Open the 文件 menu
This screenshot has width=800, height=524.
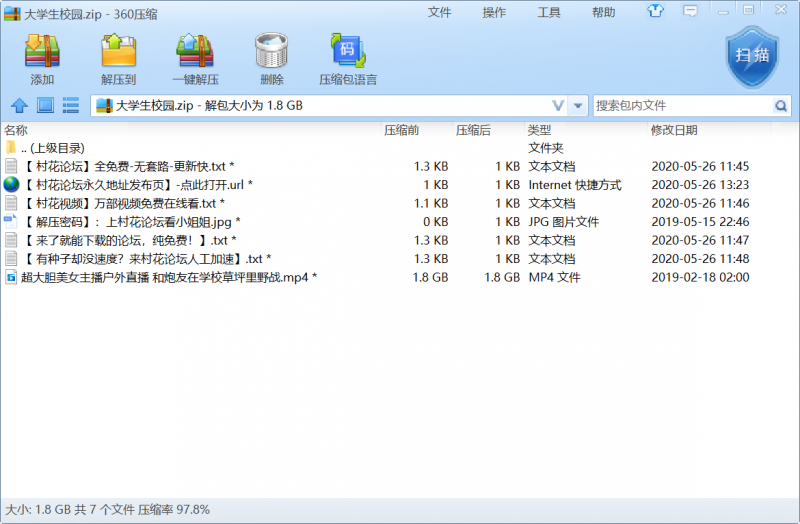440,12
